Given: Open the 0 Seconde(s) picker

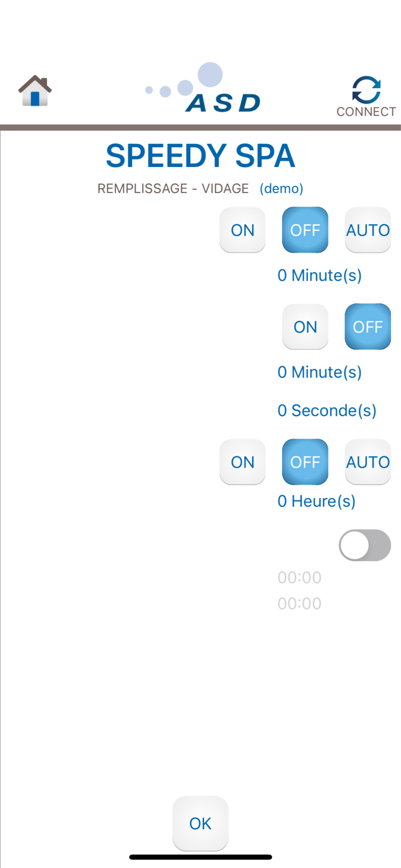Looking at the screenshot, I should (x=327, y=411).
